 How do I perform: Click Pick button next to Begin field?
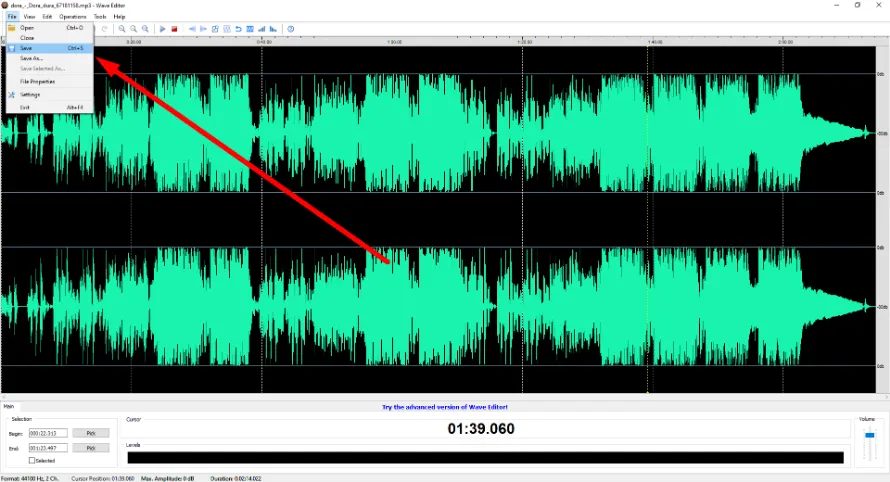[91, 433]
